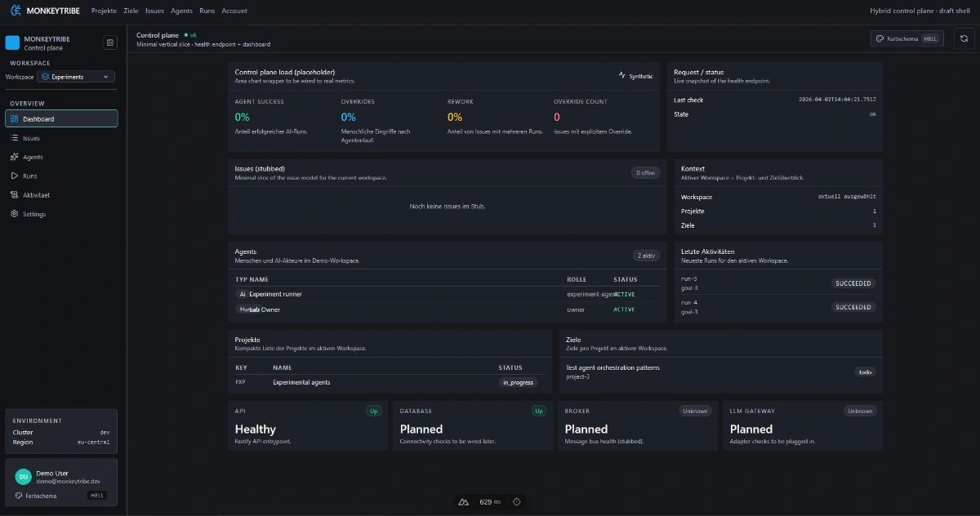Screen dimensions: 980x516
Task: Click the Agents sparkle icon in sidebar
Action: coord(15,157)
